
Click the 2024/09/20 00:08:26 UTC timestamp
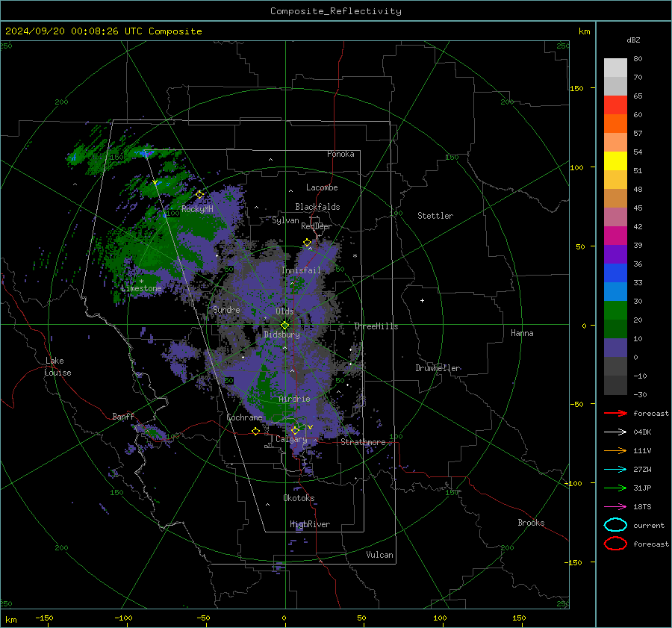click(103, 31)
